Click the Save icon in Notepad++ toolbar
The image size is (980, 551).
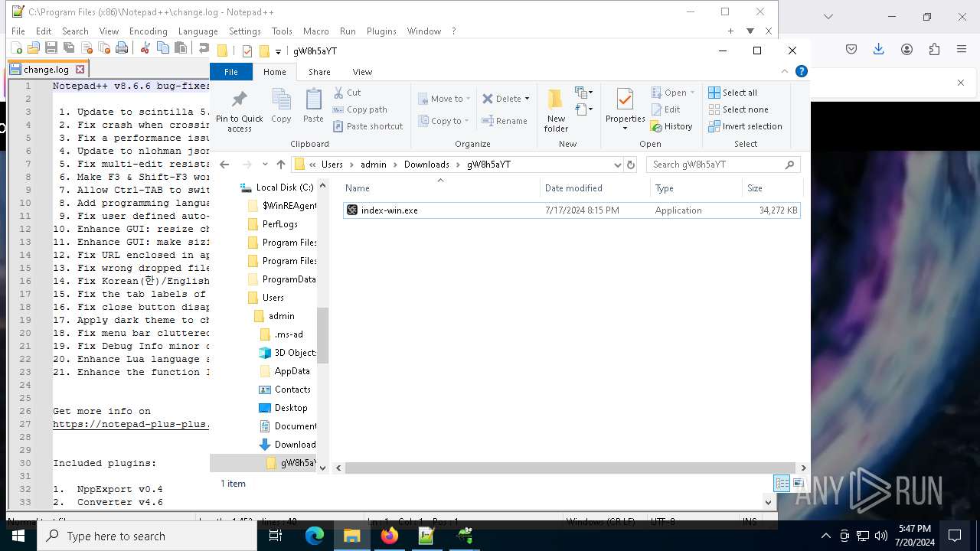pyautogui.click(x=51, y=48)
